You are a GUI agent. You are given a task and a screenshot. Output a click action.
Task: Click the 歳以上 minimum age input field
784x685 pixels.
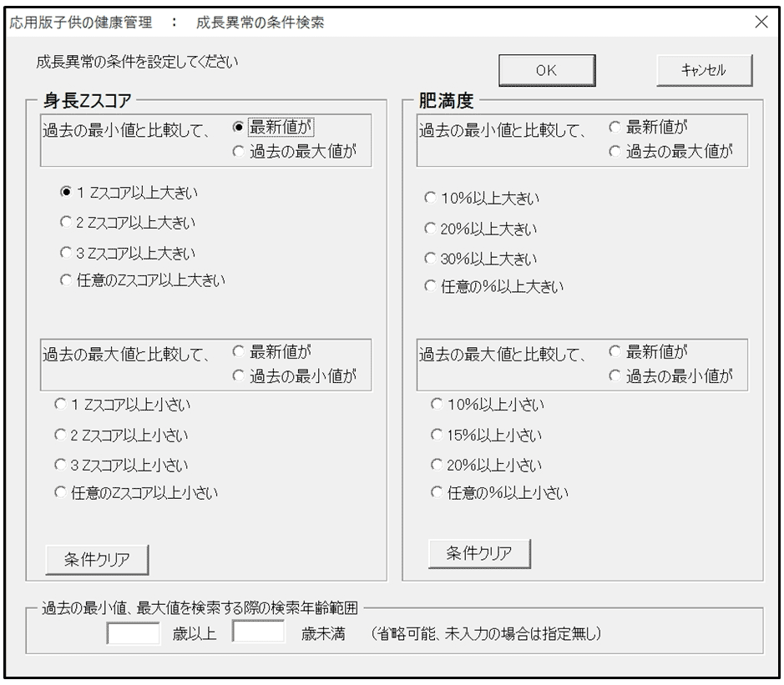[x=133, y=632]
